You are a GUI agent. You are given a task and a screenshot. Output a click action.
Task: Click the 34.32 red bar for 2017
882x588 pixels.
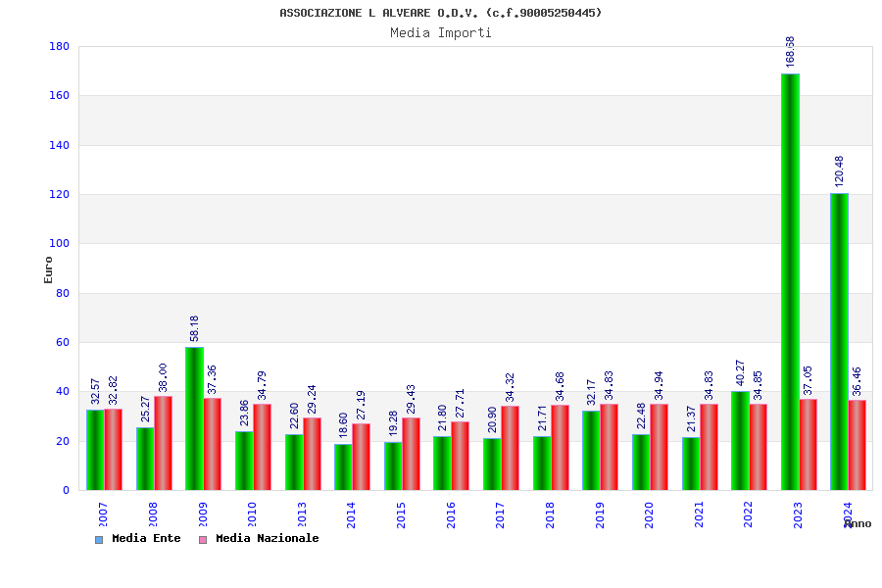pyautogui.click(x=511, y=448)
